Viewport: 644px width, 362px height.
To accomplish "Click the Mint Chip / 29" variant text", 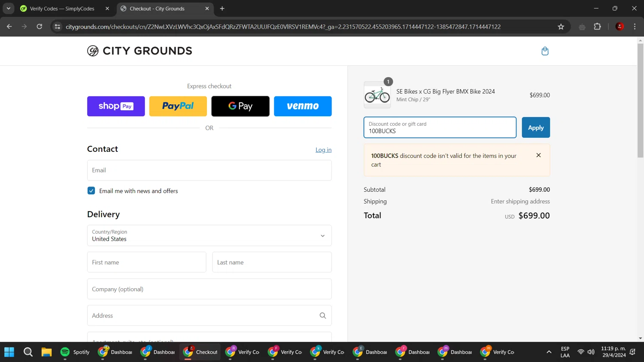I will 413,100.
